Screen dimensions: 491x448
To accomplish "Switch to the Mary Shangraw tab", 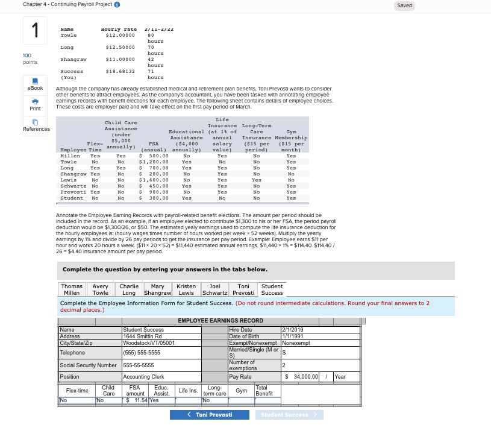I will 157,289.
